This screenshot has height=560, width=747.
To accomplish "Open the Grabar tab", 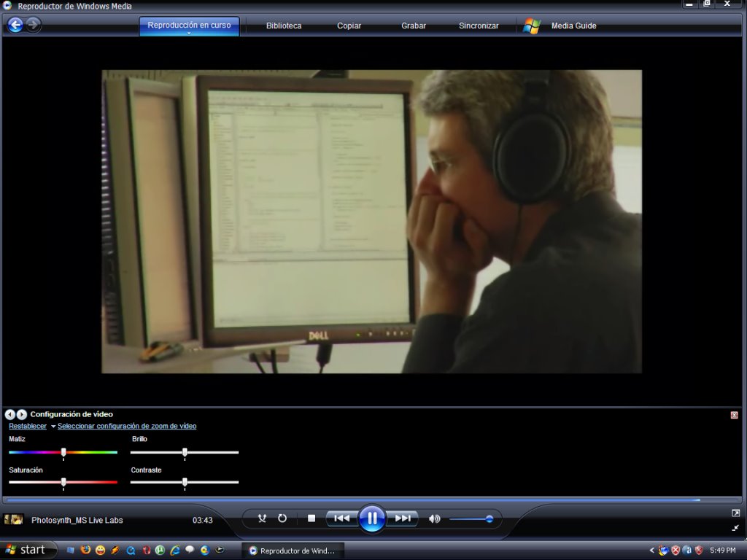I will tap(414, 26).
